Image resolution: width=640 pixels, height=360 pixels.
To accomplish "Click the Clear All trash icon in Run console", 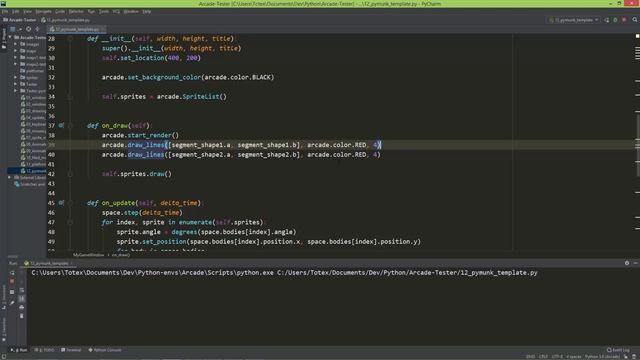I will pos(22,316).
